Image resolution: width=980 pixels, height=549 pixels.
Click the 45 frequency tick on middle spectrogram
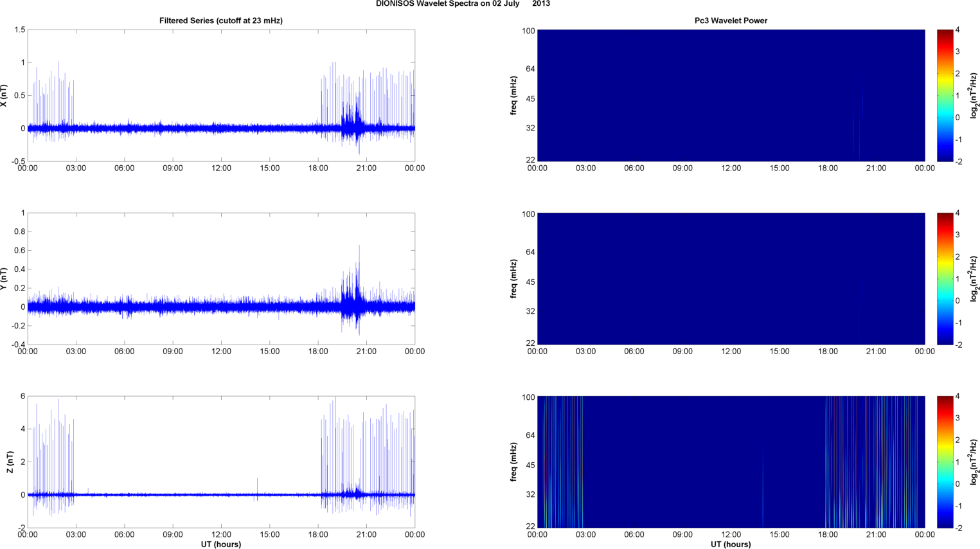[530, 282]
